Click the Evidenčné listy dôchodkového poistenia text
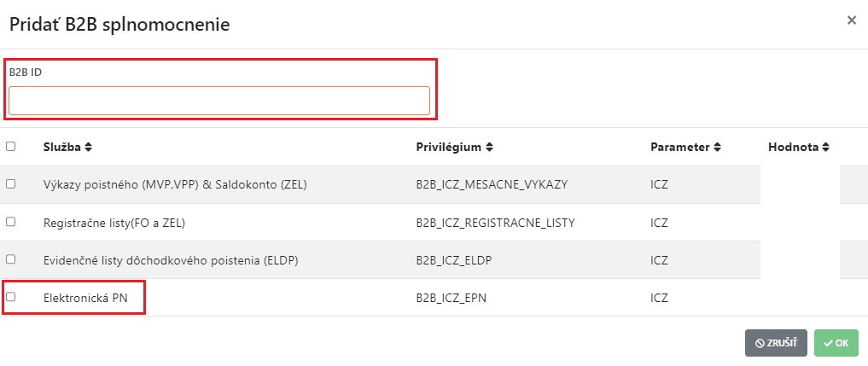This screenshot has width=868, height=366. [170, 260]
